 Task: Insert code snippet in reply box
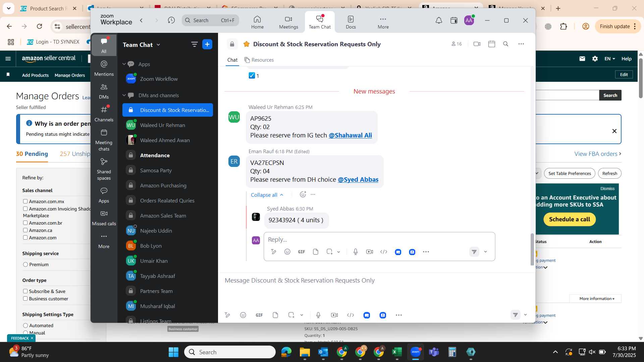tap(384, 252)
